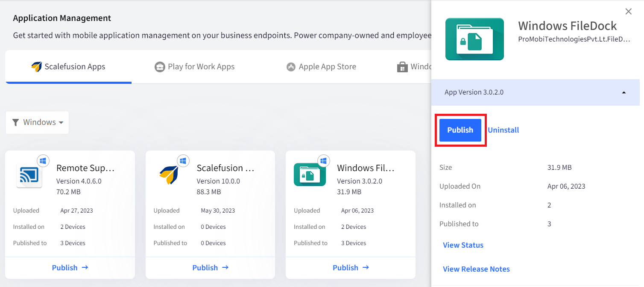Click the Windows store bag icon
The height and width of the screenshot is (287, 644).
pos(402,67)
